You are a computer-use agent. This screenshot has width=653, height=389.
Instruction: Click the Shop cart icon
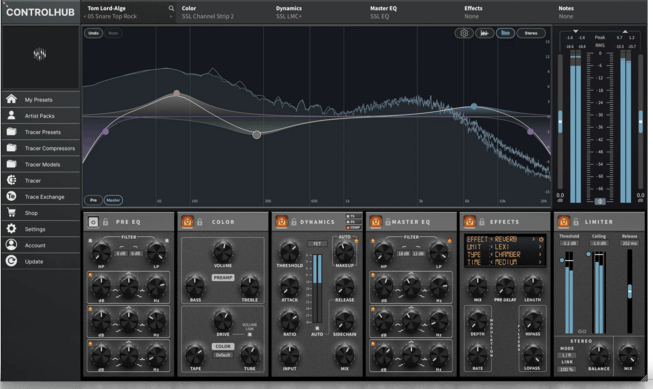(x=11, y=212)
